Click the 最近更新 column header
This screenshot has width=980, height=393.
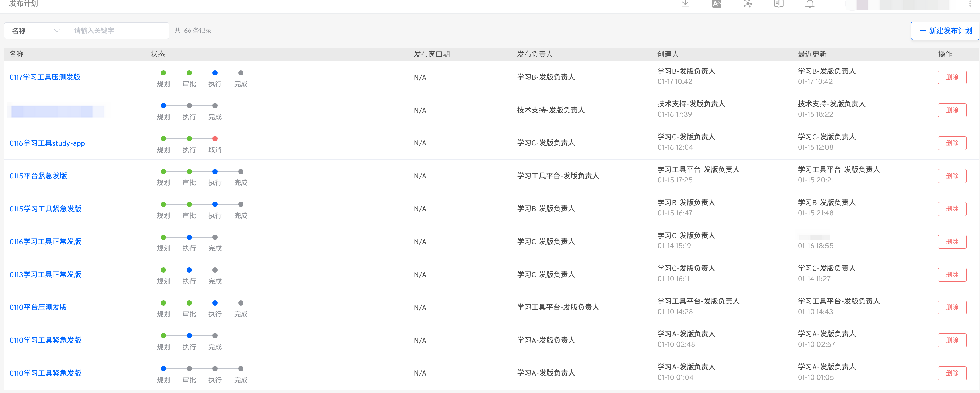(812, 54)
